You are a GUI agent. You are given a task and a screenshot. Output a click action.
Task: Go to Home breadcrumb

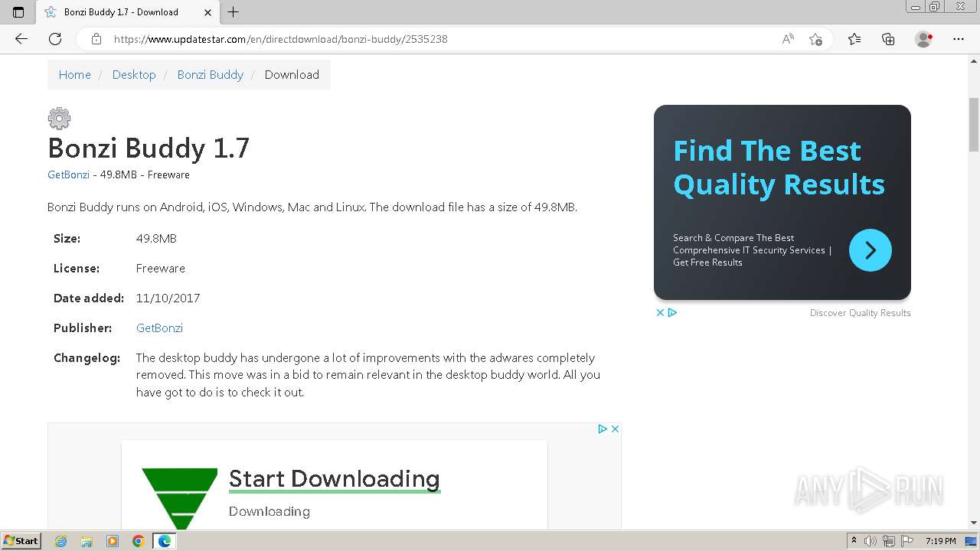coord(74,74)
